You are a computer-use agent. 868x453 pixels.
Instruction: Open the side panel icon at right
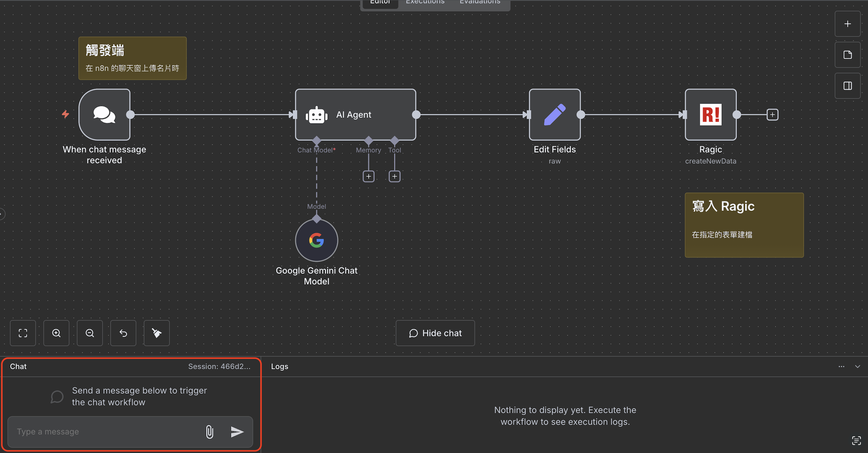coord(847,86)
